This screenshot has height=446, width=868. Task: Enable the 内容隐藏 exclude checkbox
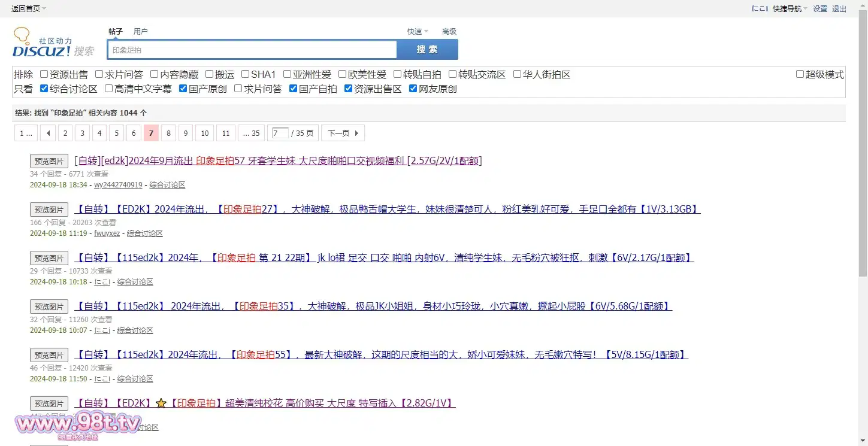pyautogui.click(x=154, y=74)
